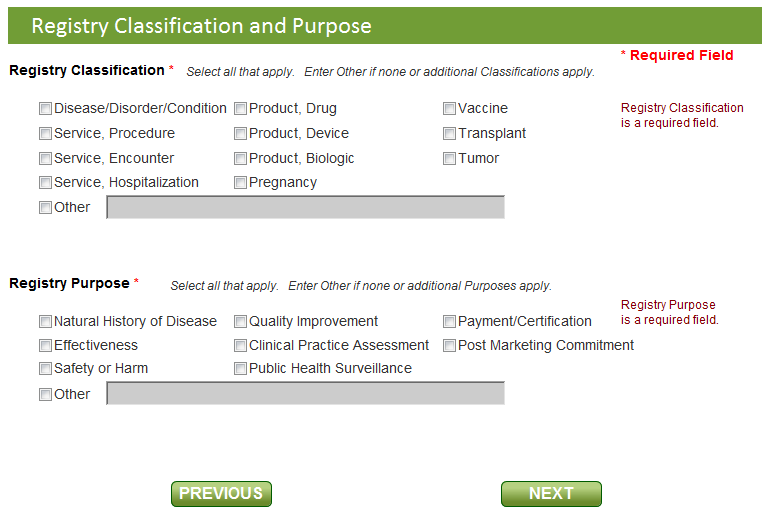Tick the Service, Encounter checkbox
Image resolution: width=769 pixels, height=510 pixels.
tap(45, 159)
